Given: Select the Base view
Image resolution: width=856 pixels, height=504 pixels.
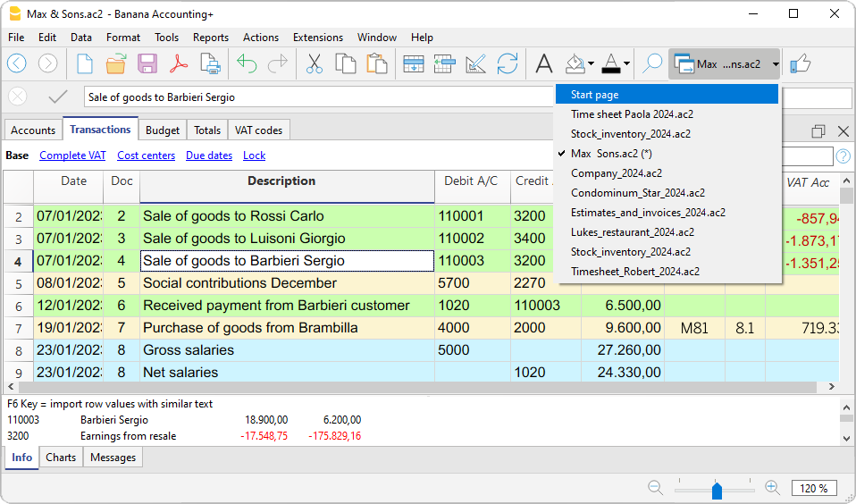Looking at the screenshot, I should point(17,155).
